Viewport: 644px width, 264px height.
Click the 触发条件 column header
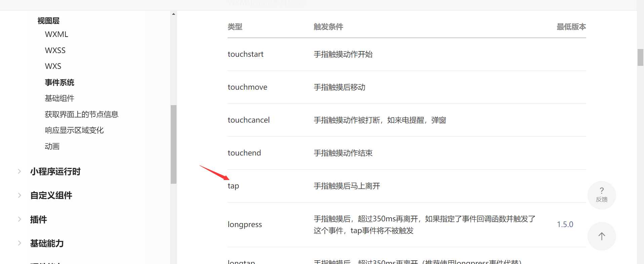pos(328,27)
